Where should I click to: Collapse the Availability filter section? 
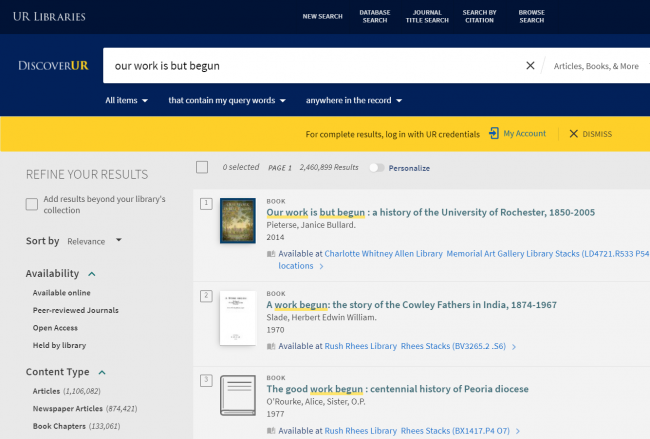coord(92,273)
